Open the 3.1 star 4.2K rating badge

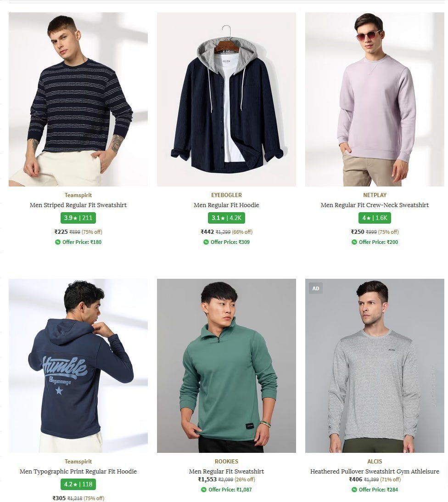tap(226, 218)
